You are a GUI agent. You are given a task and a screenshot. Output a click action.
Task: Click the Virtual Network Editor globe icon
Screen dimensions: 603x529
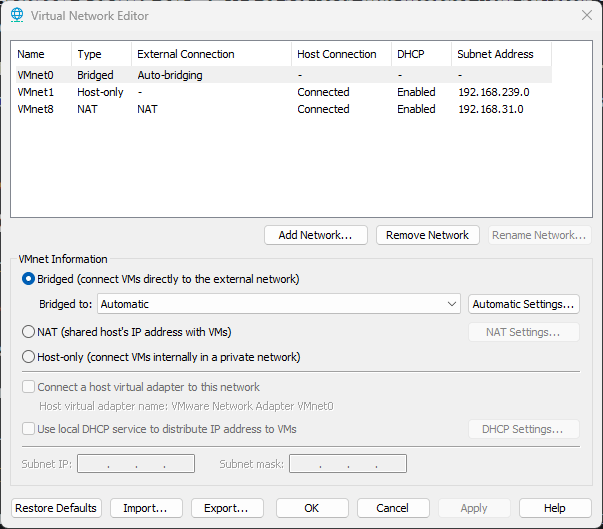[17, 15]
